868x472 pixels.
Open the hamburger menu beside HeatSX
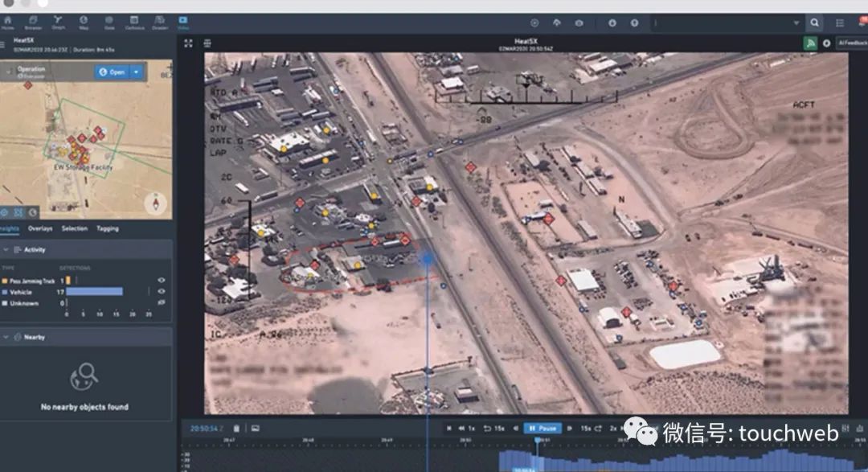2,44
